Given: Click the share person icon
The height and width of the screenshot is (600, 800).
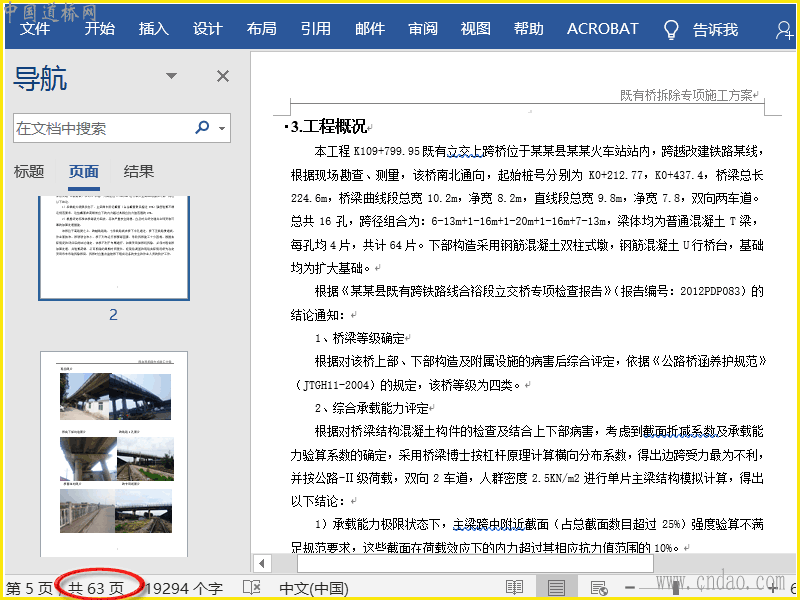Looking at the screenshot, I should (784, 30).
